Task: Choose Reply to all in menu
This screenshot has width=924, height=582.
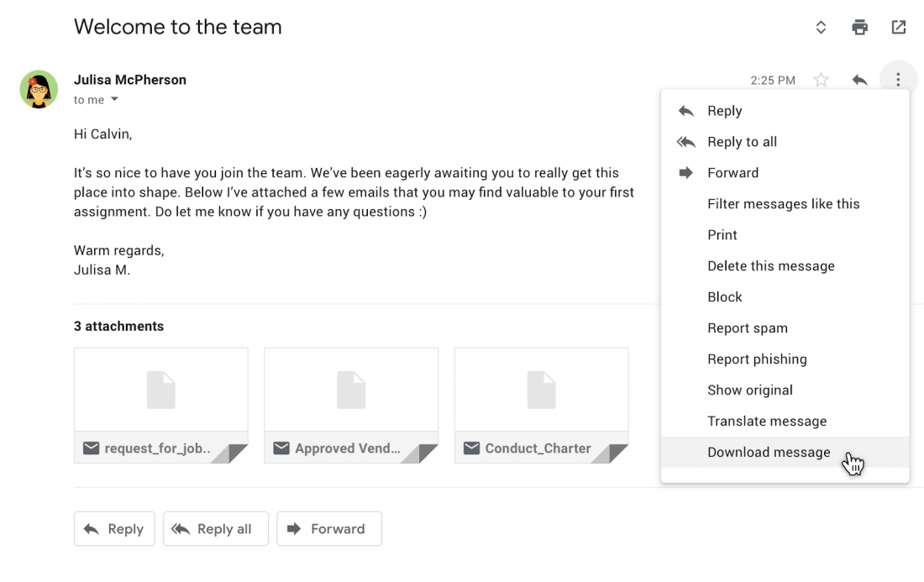Action: pyautogui.click(x=742, y=142)
